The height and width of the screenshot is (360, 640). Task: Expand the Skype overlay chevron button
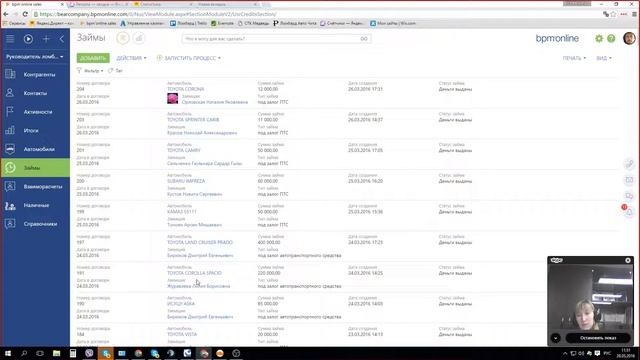556,338
